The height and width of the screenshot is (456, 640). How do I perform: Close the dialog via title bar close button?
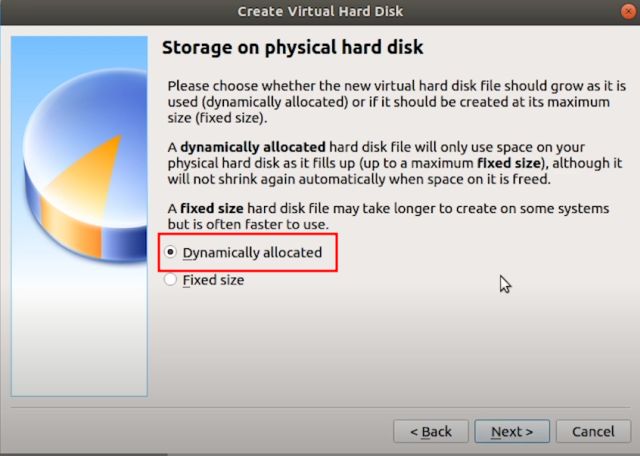pos(625,12)
